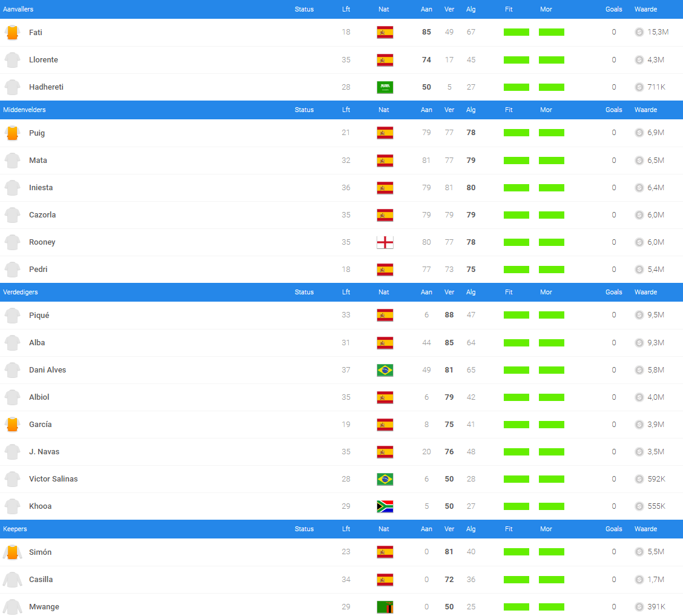Sort keepers by the Mor column header
This screenshot has width=683, height=616.
click(x=546, y=529)
